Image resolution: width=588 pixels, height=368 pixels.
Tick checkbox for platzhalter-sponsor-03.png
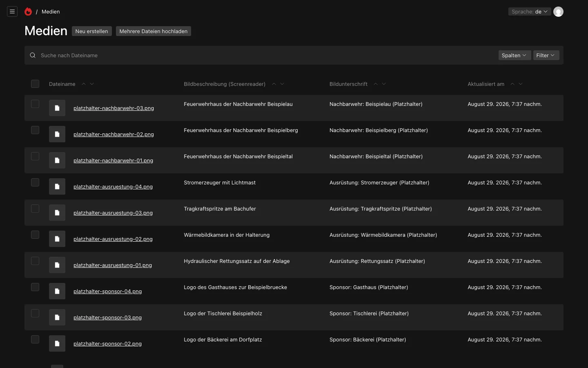(35, 313)
